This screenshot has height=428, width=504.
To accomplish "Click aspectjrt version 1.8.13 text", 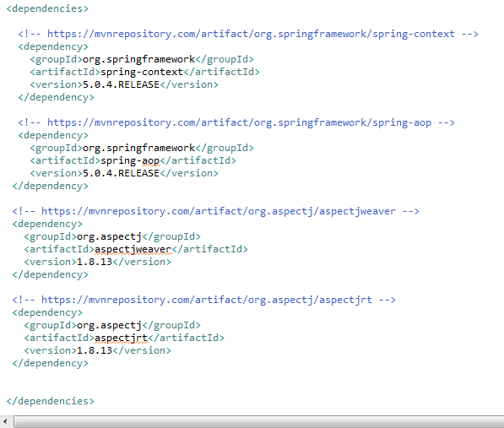I will [95, 351].
